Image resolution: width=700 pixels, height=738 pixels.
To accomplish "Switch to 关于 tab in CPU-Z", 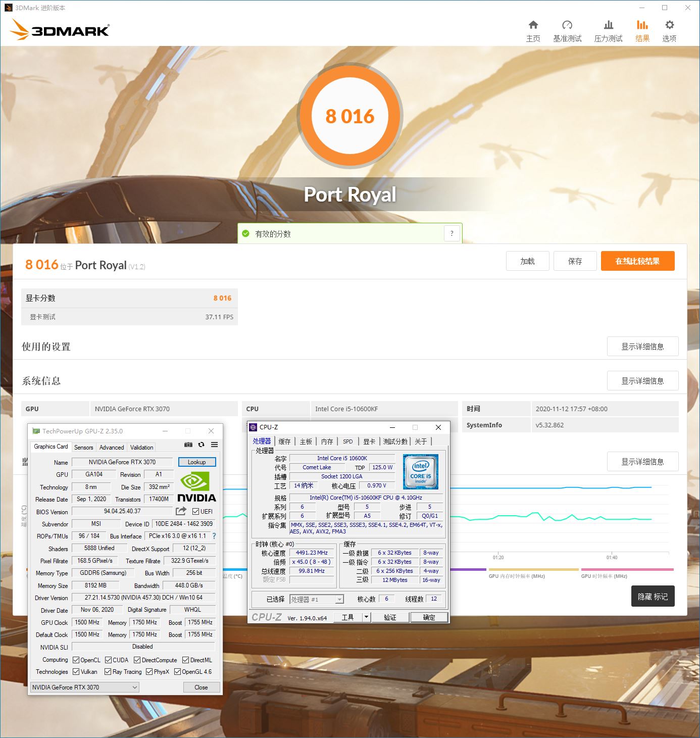I will 421,441.
